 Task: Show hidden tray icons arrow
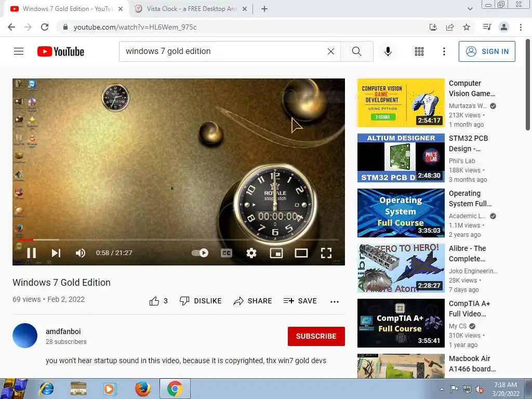[442, 389]
